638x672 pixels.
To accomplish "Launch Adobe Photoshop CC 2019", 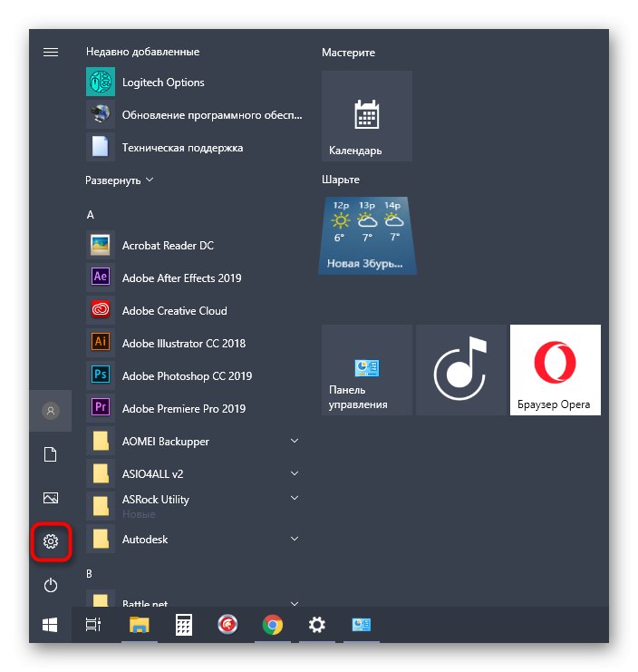I will coord(187,375).
